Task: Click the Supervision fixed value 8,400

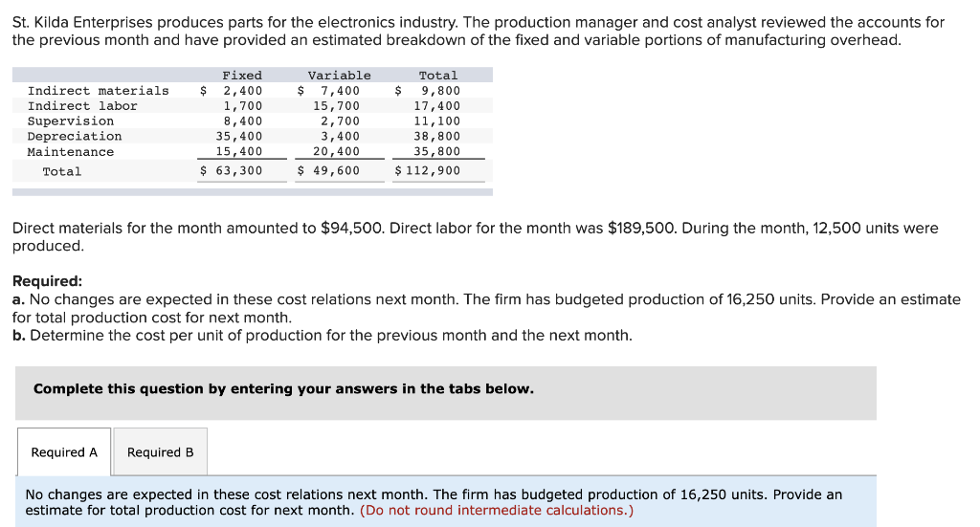Action: pos(243,121)
